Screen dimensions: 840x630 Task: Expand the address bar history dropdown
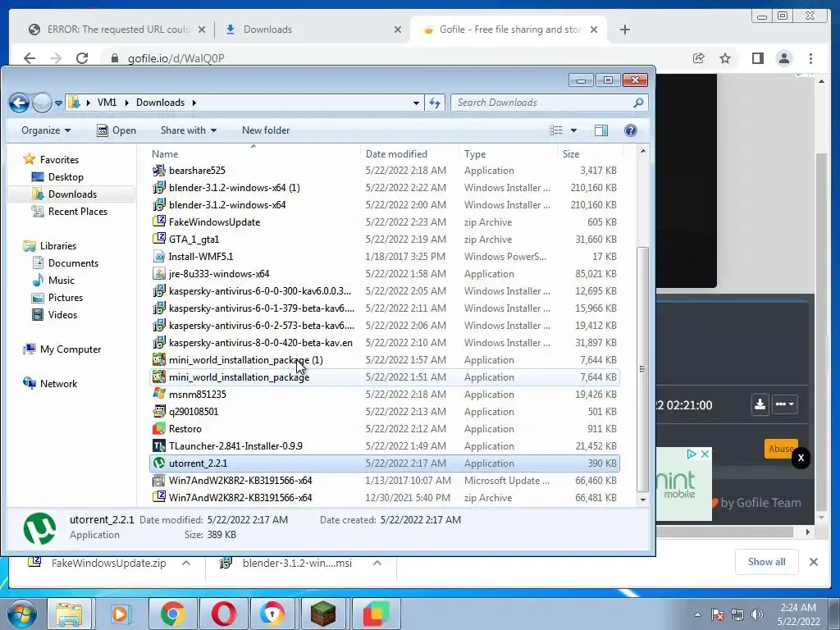416,103
